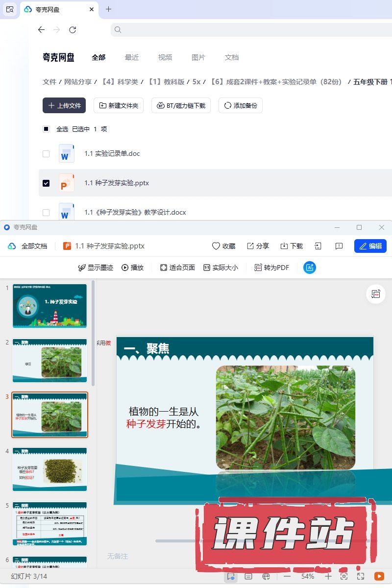Switch to the 视频 tab
This screenshot has height=588, width=392.
tap(165, 57)
